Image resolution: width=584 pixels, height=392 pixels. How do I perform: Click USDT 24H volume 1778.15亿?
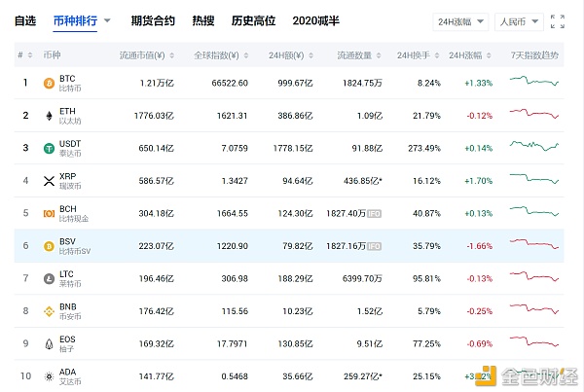coord(293,149)
